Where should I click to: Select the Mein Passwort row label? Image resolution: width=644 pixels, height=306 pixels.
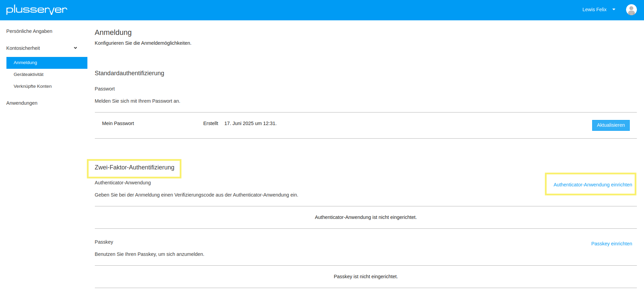click(x=118, y=123)
